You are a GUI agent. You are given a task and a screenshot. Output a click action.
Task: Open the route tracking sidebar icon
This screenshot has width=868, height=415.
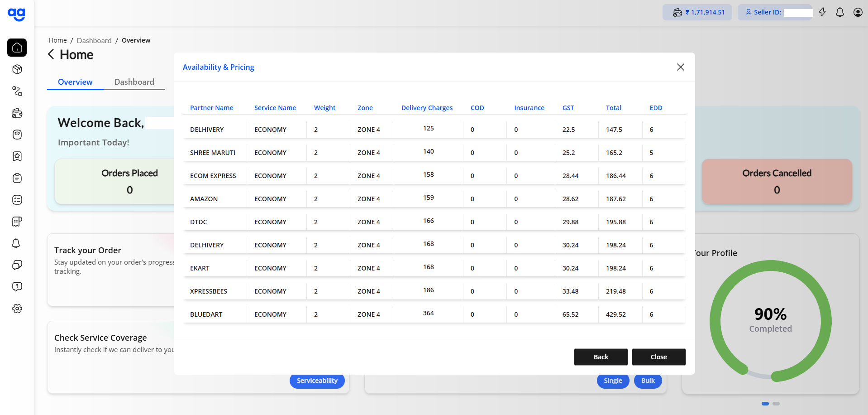17,91
